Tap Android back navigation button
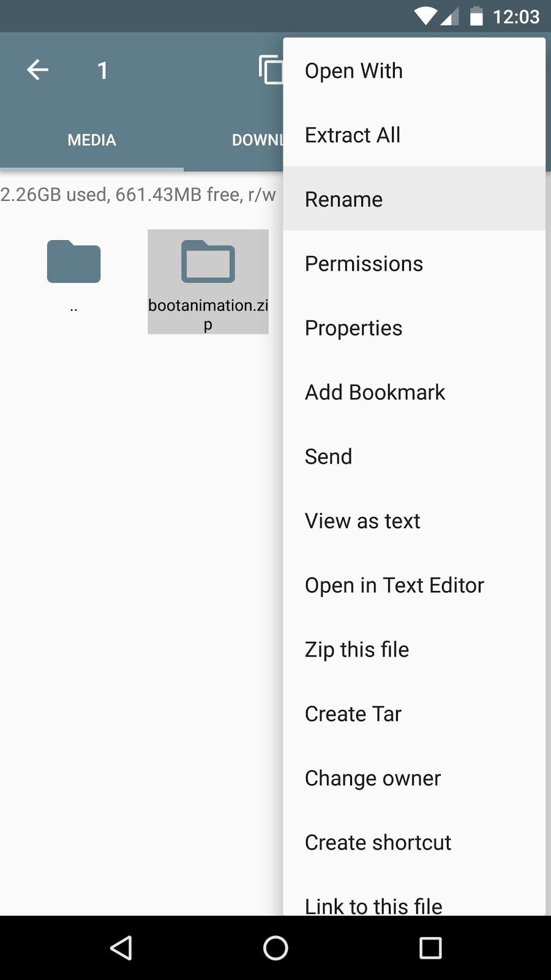551x980 pixels. click(121, 948)
